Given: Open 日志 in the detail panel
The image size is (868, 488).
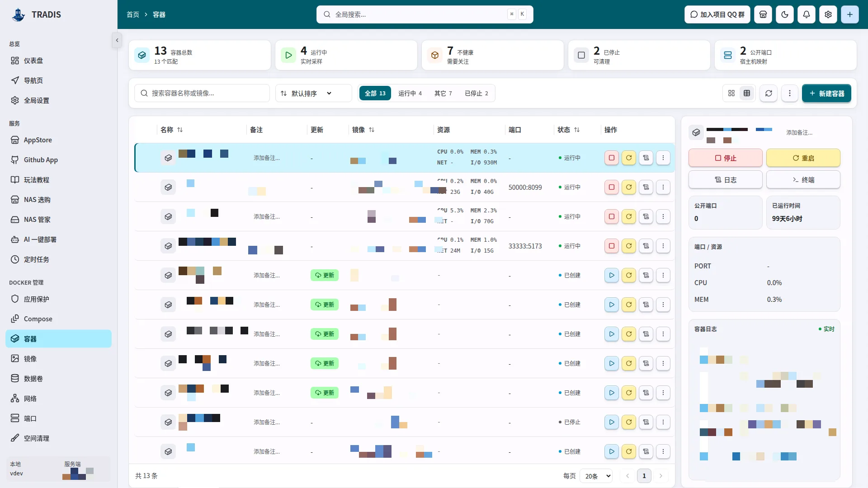Looking at the screenshot, I should (x=726, y=179).
